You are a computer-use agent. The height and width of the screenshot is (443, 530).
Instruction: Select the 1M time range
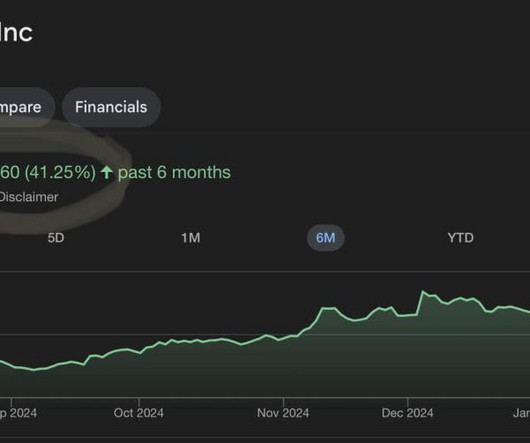pyautogui.click(x=191, y=238)
